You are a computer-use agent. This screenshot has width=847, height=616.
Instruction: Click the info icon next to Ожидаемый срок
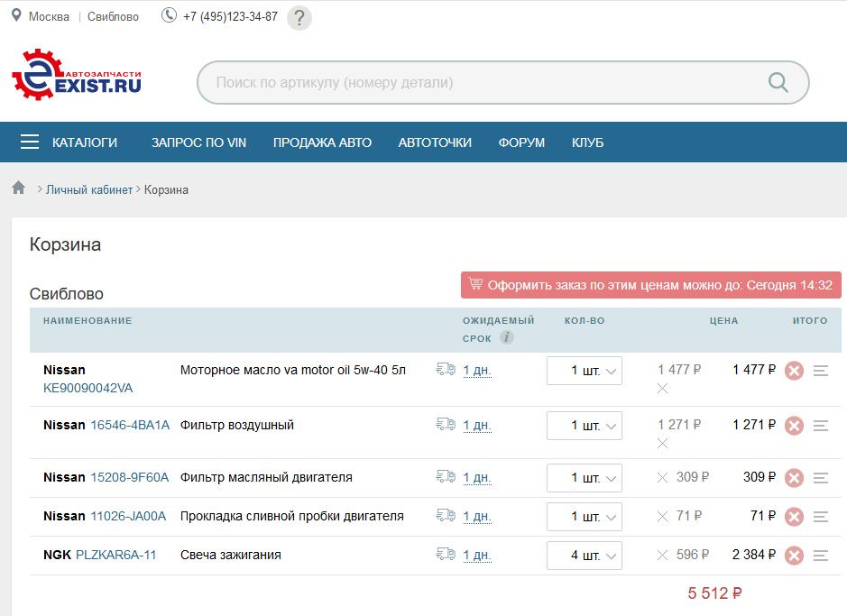pyautogui.click(x=506, y=337)
